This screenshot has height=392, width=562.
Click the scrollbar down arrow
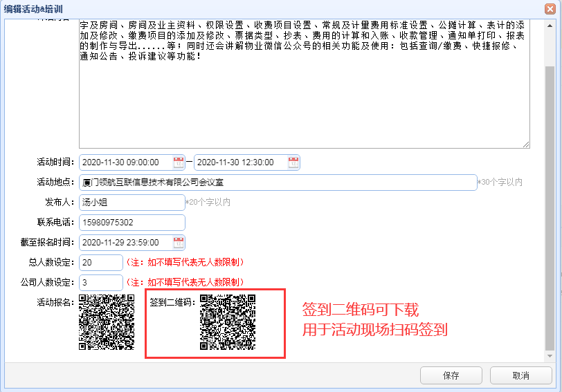[x=550, y=356]
